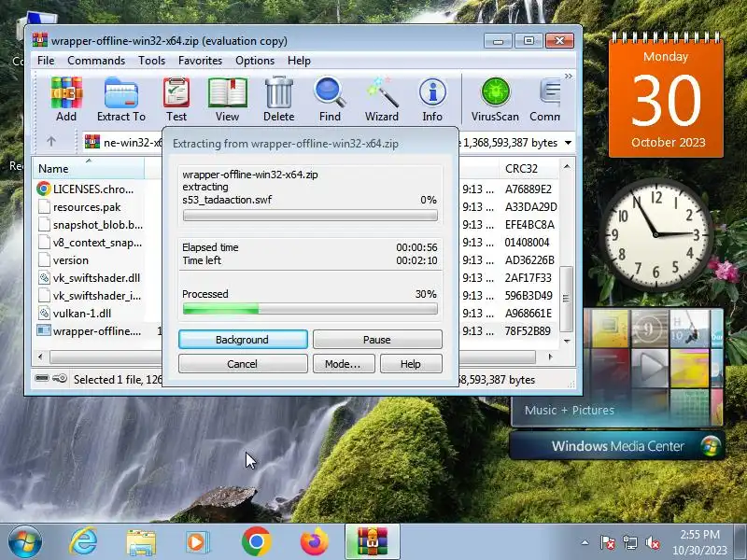This screenshot has height=560, width=747.
Task: Click the Add toolbar icon
Action: click(x=66, y=99)
